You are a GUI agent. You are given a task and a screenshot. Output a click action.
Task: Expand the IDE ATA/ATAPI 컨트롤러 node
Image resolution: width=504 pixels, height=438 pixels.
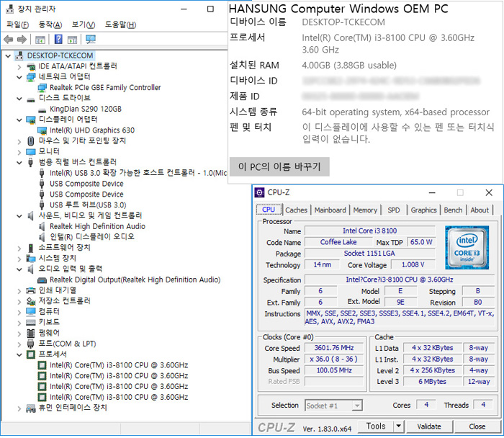[x=19, y=67]
